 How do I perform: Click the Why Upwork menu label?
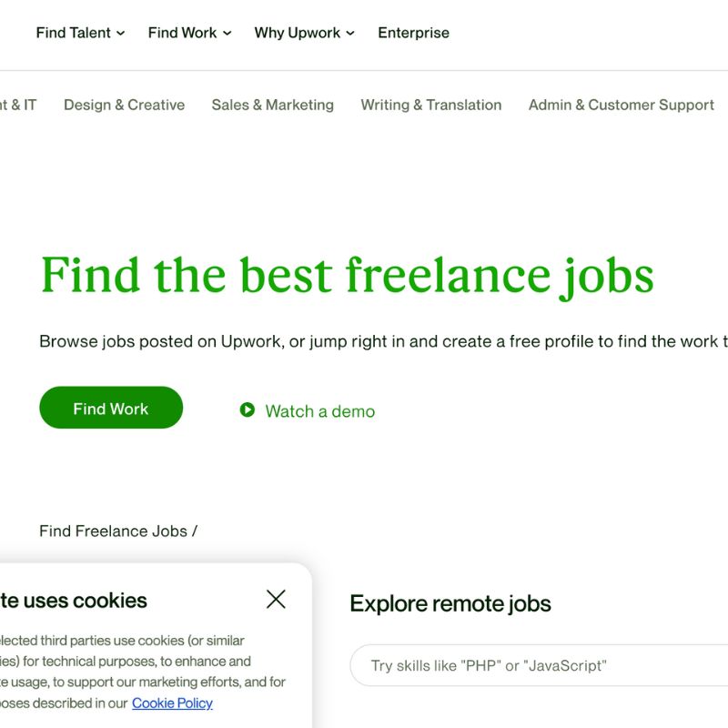click(297, 33)
